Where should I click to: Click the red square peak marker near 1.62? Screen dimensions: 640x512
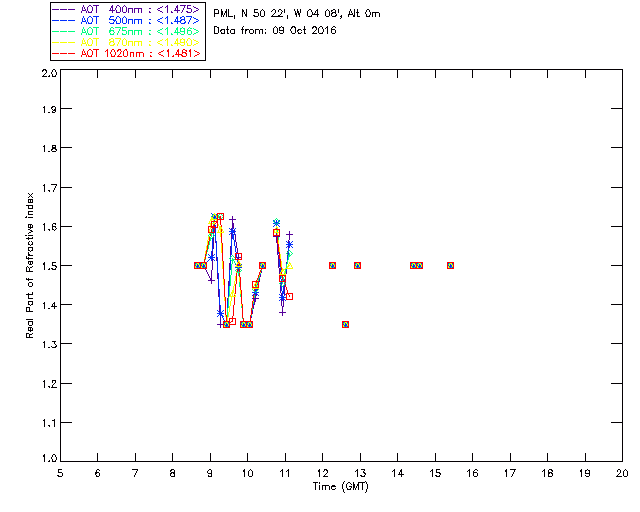point(220,216)
